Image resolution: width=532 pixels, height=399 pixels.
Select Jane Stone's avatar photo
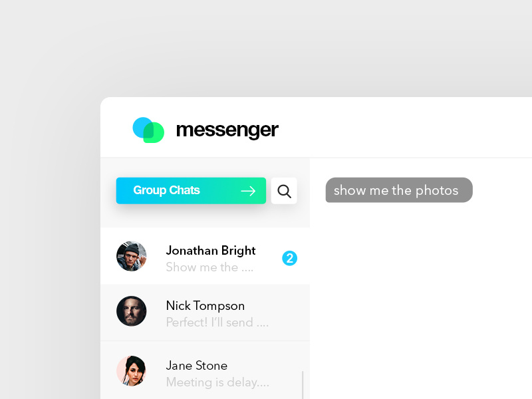click(131, 371)
